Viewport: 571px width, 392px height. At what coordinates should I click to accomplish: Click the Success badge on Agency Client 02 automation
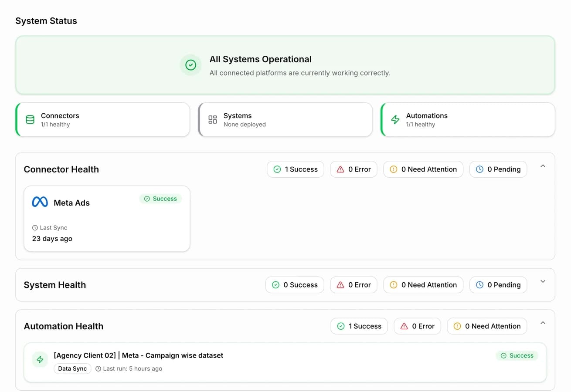coord(517,355)
